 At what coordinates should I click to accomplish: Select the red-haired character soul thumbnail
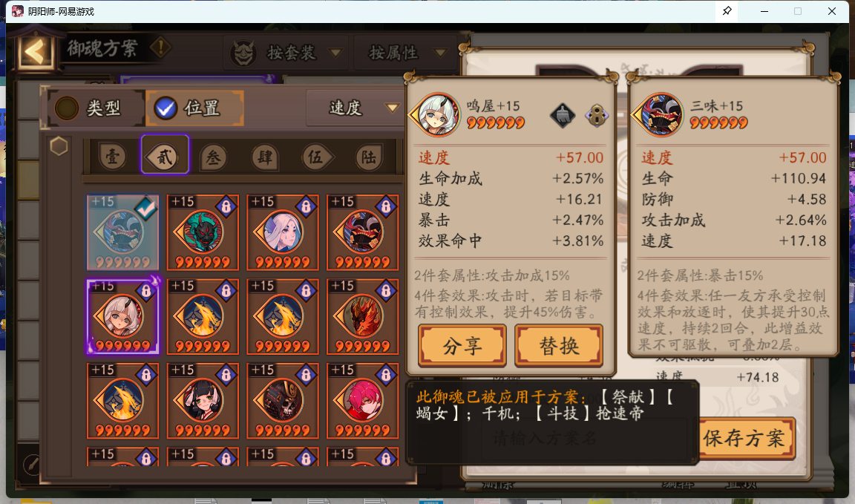tap(363, 401)
